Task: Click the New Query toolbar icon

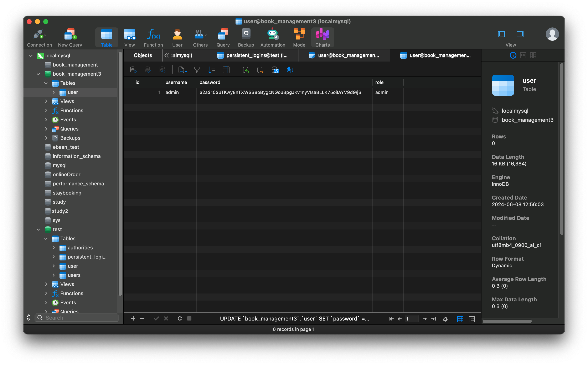Action: click(69, 37)
